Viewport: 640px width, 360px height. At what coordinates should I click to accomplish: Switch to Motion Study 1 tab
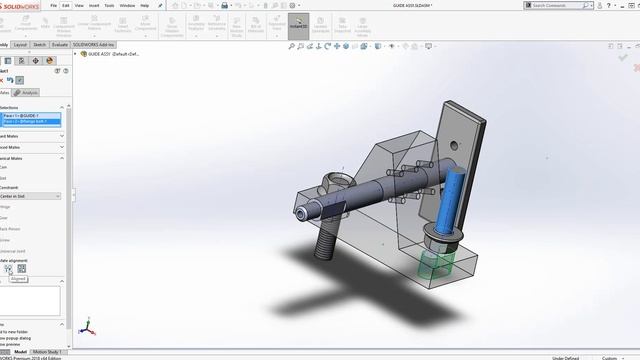pos(47,352)
